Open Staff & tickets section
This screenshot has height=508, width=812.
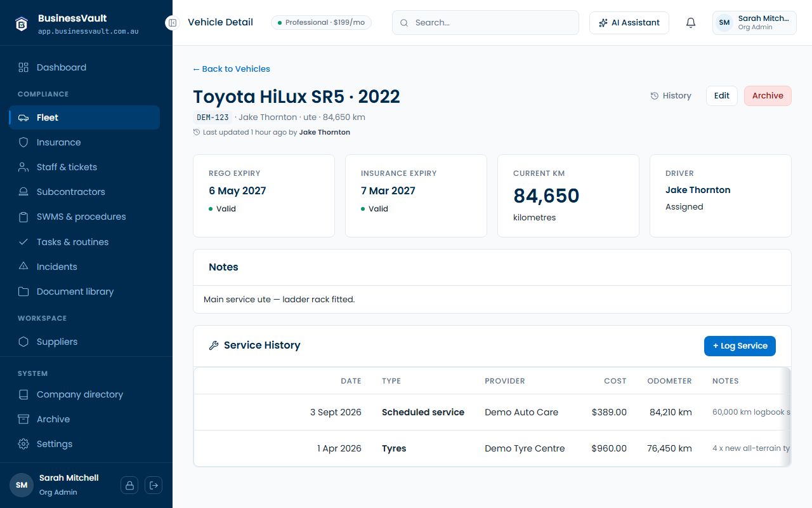pyautogui.click(x=84, y=167)
